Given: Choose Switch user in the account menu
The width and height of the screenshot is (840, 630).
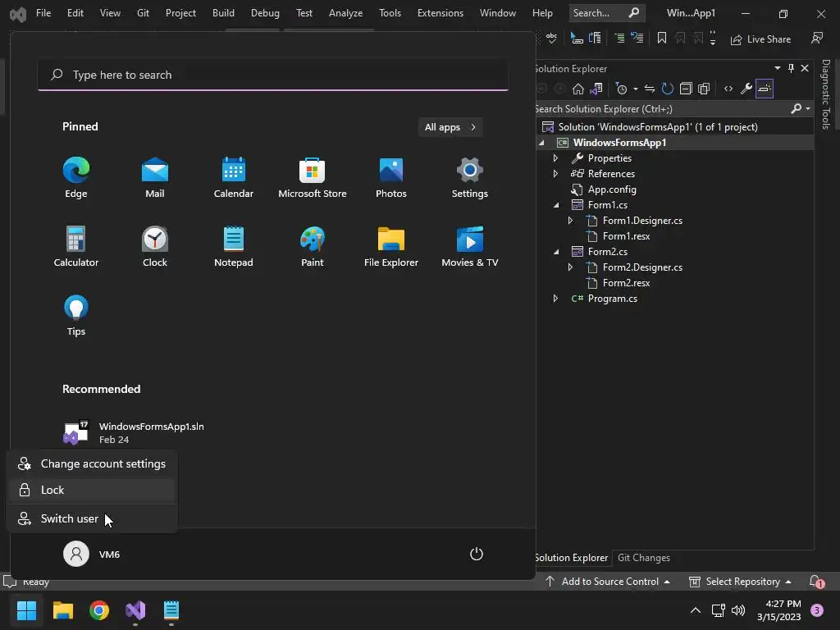Looking at the screenshot, I should click(92, 518).
